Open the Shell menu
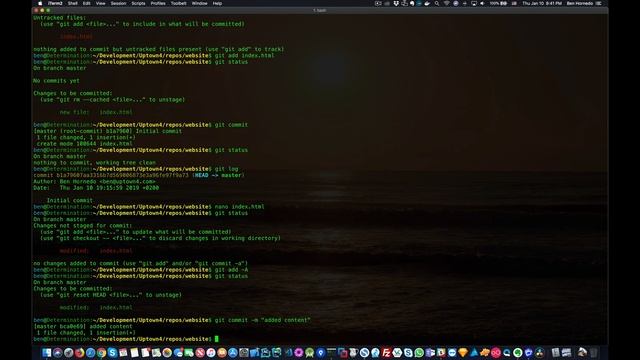This screenshot has height=360, width=640. [x=73, y=3]
